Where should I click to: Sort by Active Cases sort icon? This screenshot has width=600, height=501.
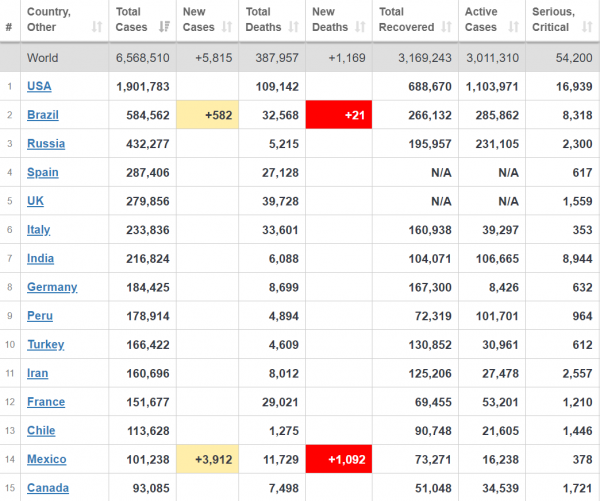(x=514, y=27)
